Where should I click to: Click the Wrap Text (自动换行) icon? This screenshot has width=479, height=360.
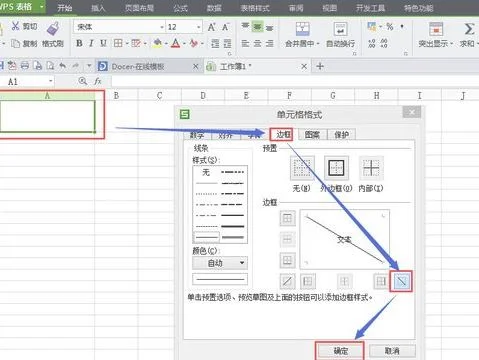[340, 29]
